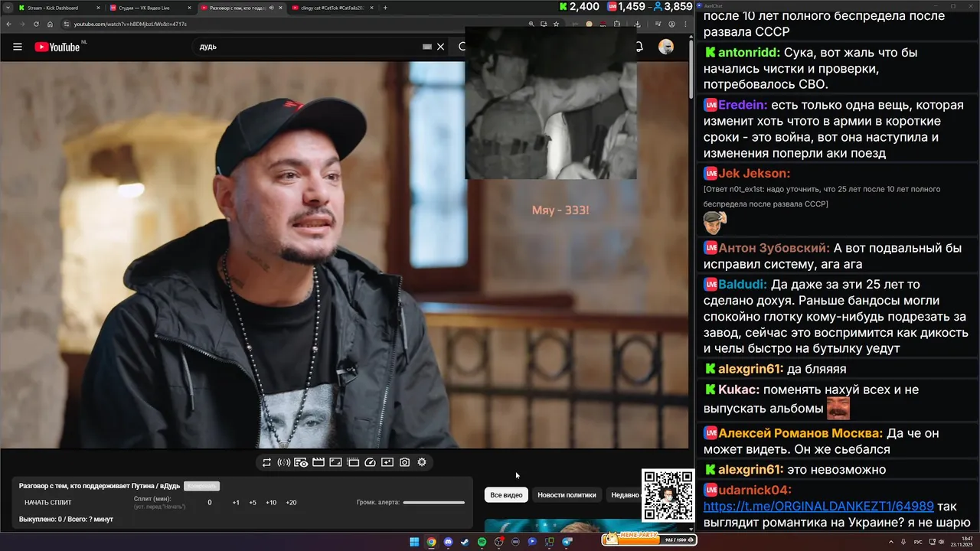
Task: Go back in browser history
Action: 8,24
